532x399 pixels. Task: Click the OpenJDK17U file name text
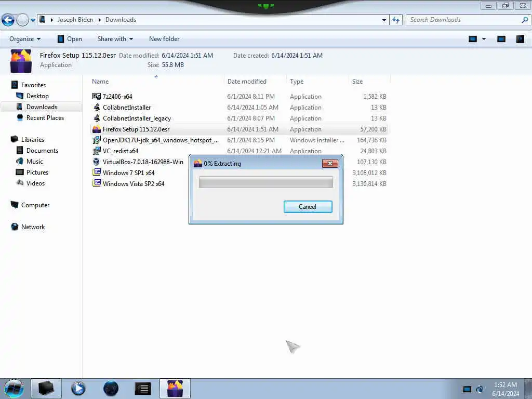tap(161, 140)
